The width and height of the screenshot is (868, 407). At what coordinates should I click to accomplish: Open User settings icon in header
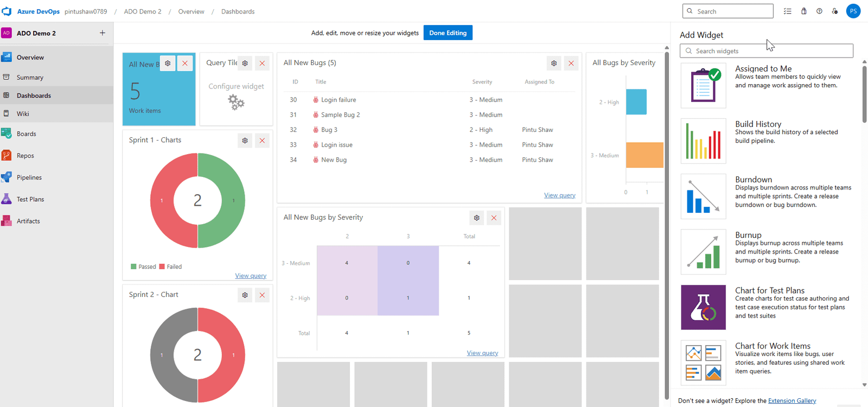(835, 11)
